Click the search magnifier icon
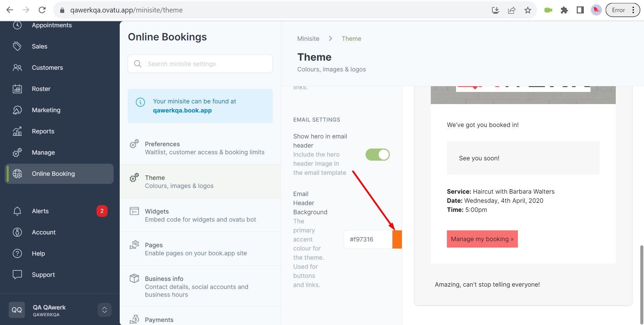This screenshot has width=644, height=325. click(x=138, y=64)
